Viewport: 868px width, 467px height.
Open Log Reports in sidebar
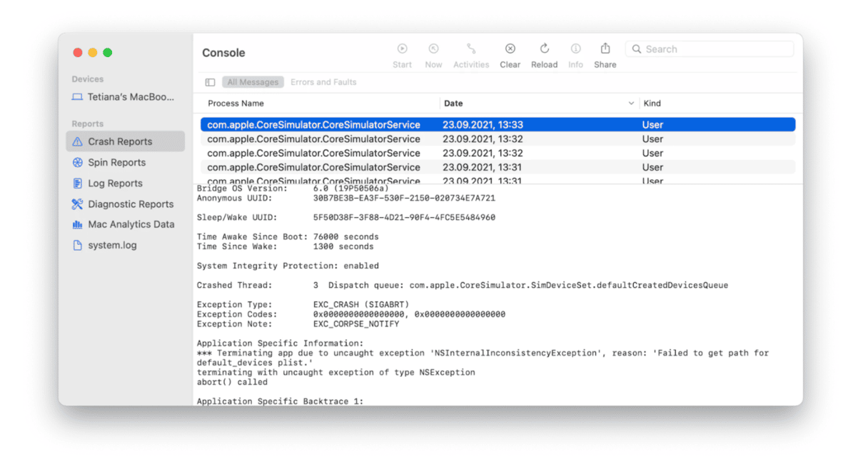[x=115, y=184]
